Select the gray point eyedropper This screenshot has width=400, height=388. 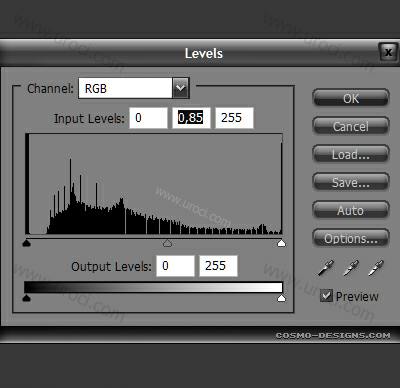click(x=351, y=268)
